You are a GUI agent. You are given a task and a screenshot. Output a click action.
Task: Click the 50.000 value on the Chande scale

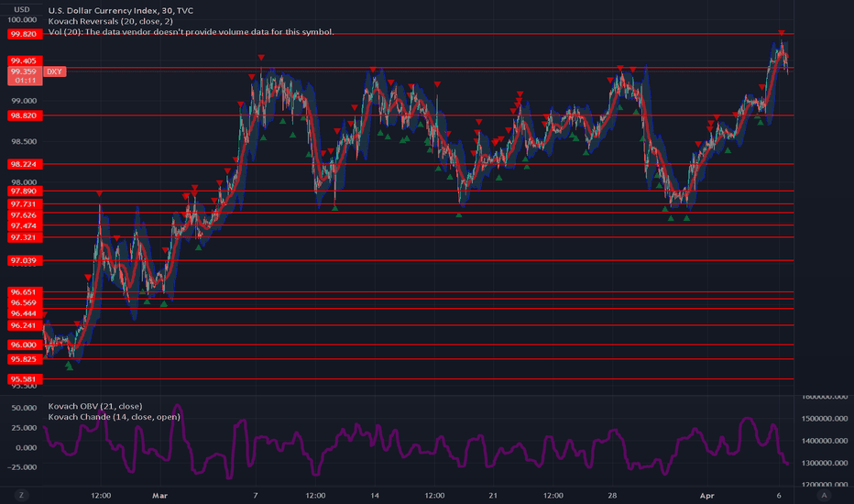click(x=24, y=408)
